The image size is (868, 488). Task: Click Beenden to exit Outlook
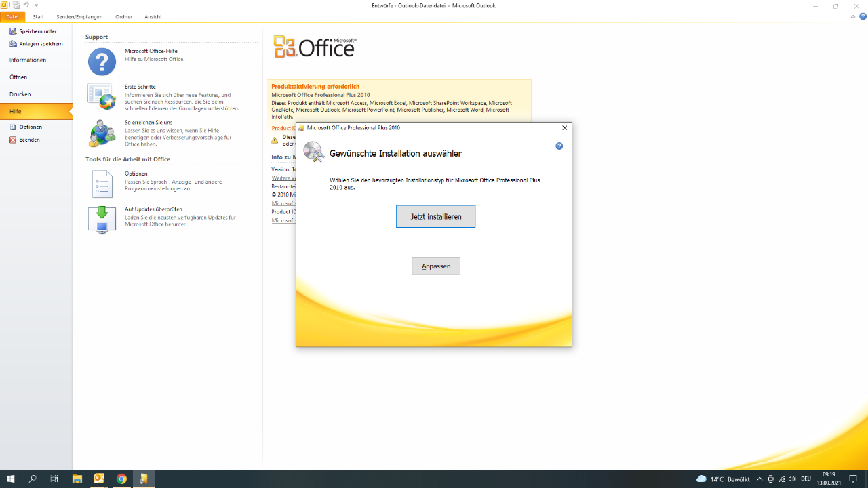pos(29,140)
